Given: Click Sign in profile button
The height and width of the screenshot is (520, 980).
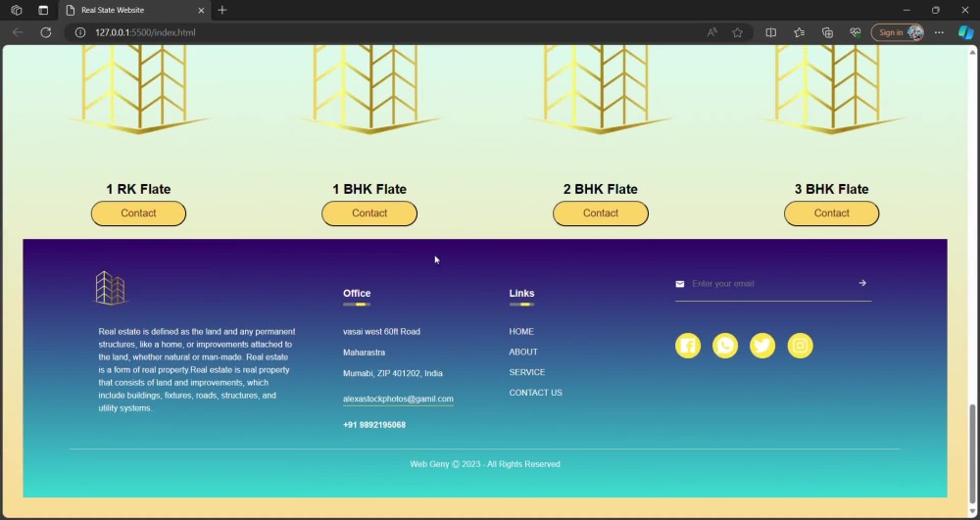Looking at the screenshot, I should coord(898,32).
